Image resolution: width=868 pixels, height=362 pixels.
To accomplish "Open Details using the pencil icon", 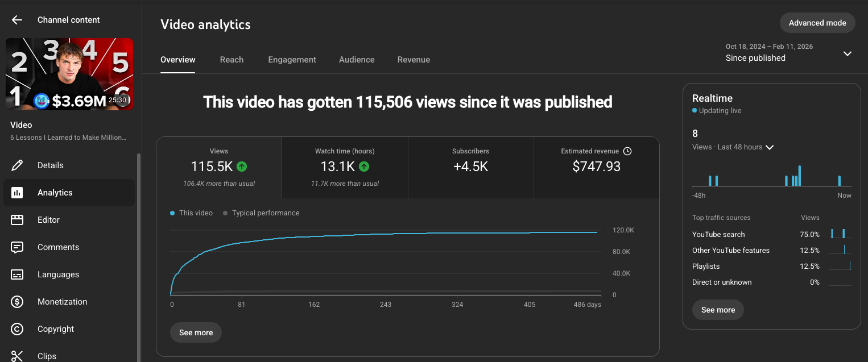I will coord(17,165).
